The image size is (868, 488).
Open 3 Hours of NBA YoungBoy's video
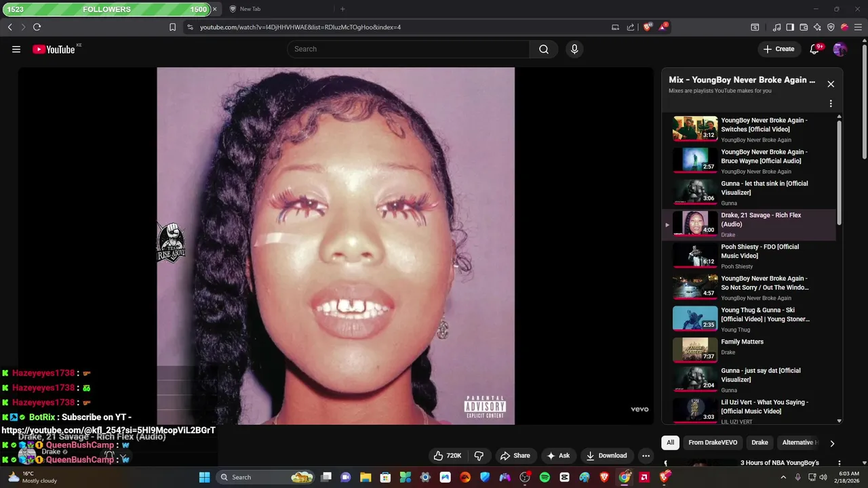tap(780, 463)
